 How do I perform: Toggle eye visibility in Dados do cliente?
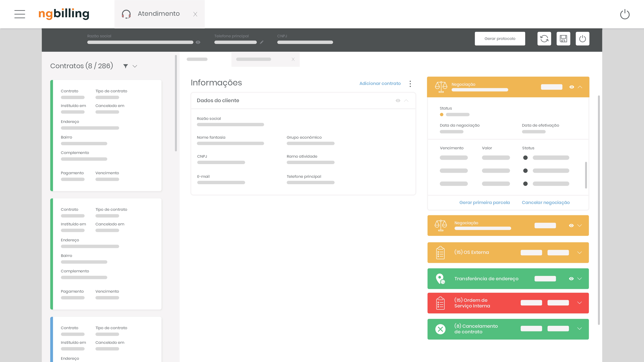click(398, 100)
